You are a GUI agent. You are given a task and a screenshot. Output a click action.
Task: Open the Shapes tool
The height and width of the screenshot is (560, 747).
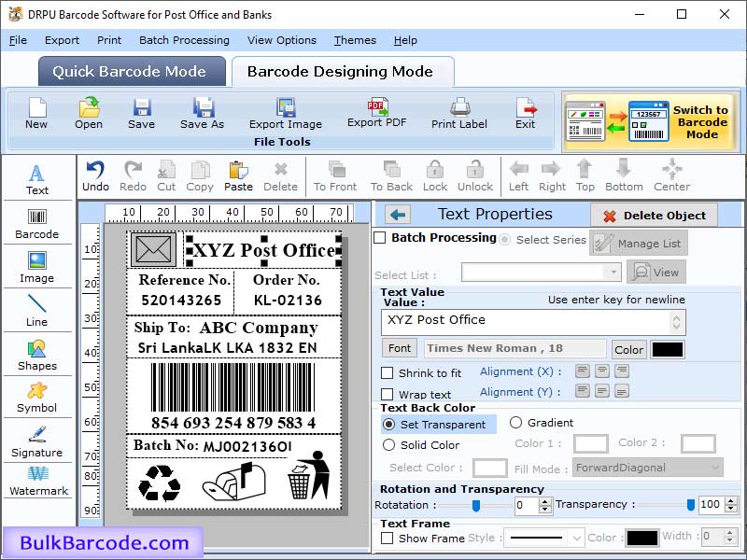click(x=37, y=356)
